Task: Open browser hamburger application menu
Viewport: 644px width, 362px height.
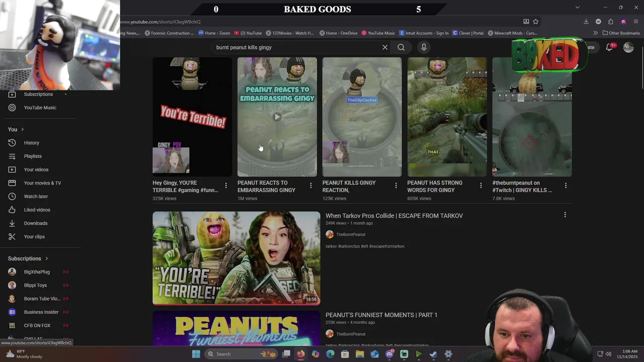Action: point(636,22)
